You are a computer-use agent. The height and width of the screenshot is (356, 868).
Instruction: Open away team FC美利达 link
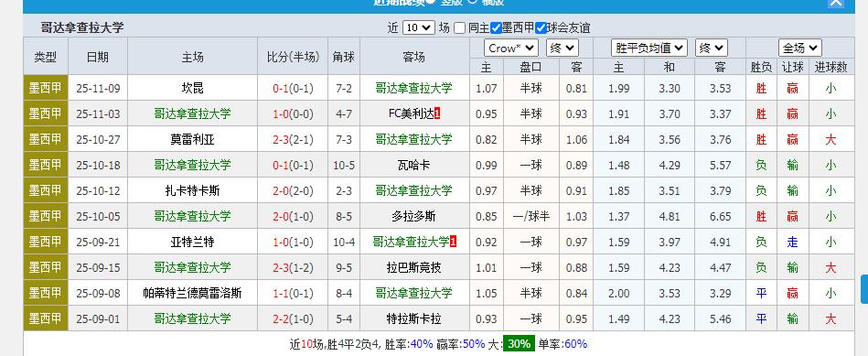point(411,114)
